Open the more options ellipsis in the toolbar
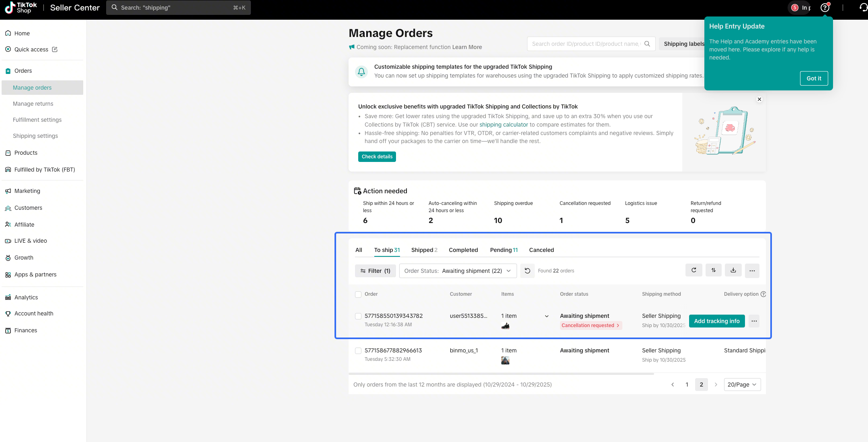 (752, 271)
